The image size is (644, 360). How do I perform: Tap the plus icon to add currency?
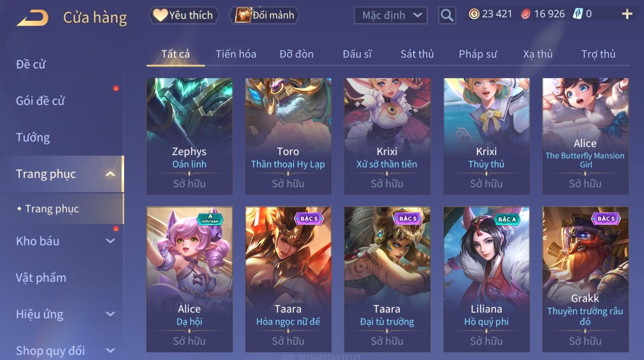pyautogui.click(x=627, y=14)
